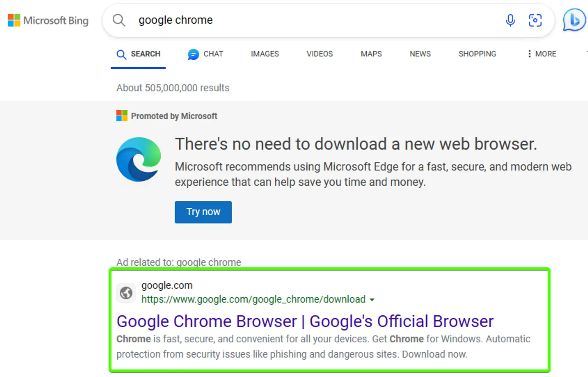Click the Microsoft Bing logo
Screen dimensions: 588x377
(49, 21)
